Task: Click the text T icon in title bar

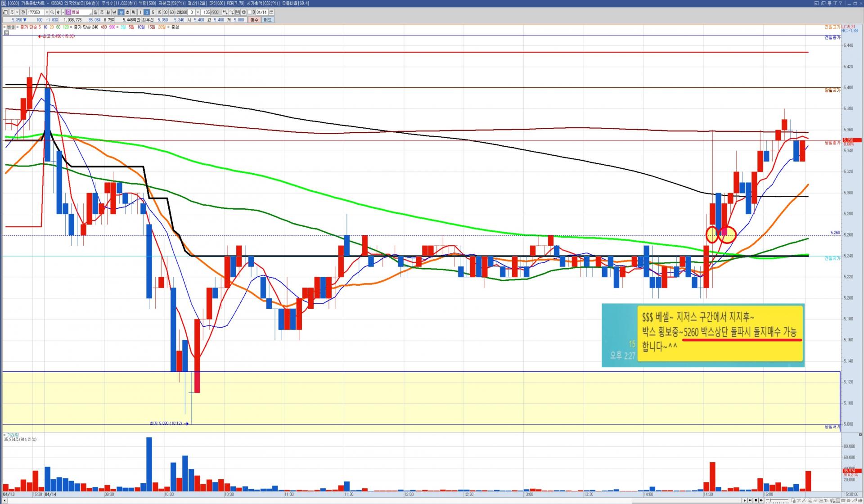Action: [835, 3]
